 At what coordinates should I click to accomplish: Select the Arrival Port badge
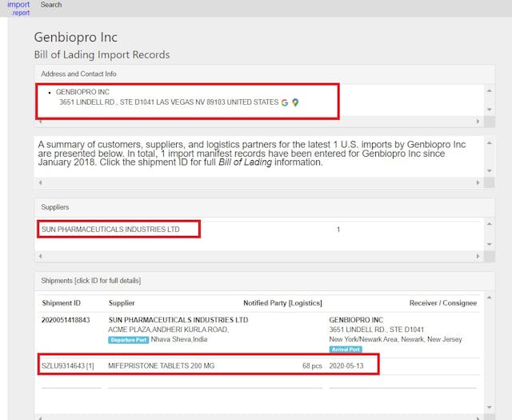click(x=346, y=350)
